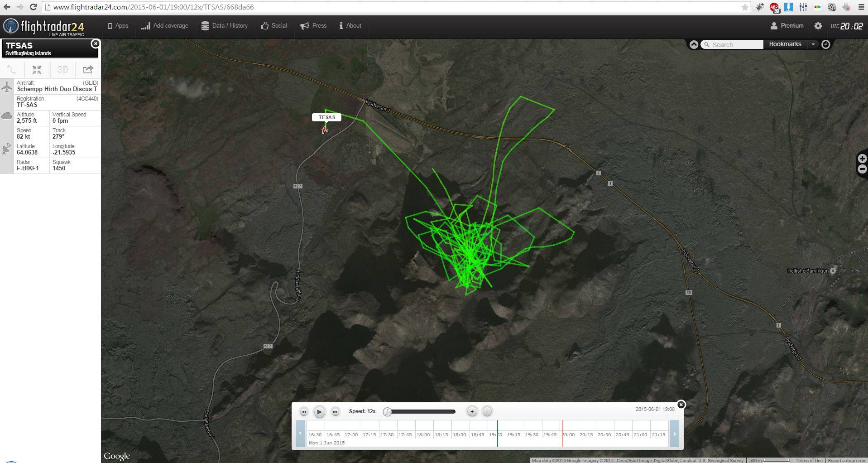Share the flight with the share icon
868x463 pixels.
click(x=88, y=70)
